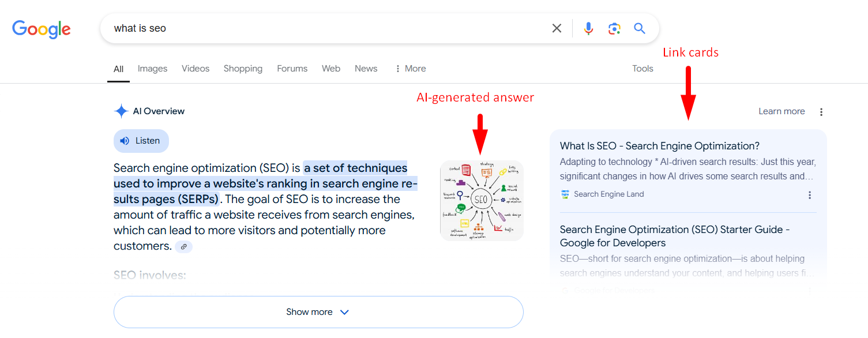Click the source link chip after paragraph
868x338 pixels.
(184, 246)
